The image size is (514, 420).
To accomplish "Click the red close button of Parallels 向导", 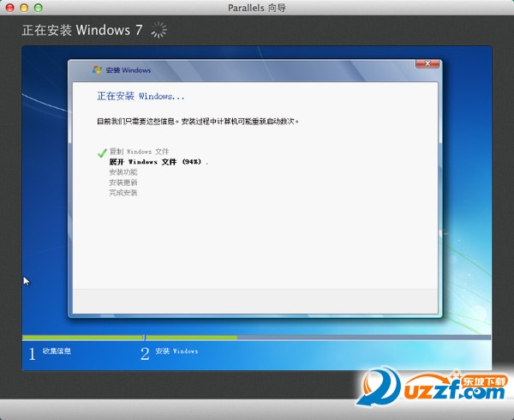I will coord(9,8).
